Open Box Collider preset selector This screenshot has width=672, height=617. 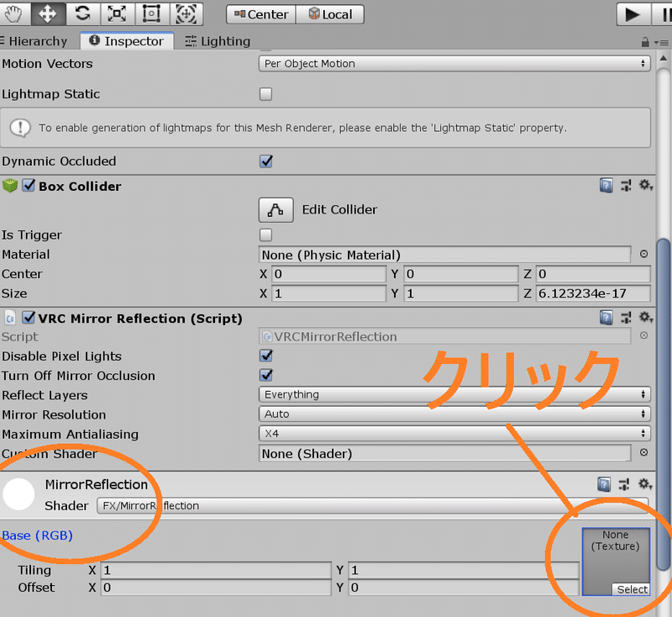(x=626, y=185)
